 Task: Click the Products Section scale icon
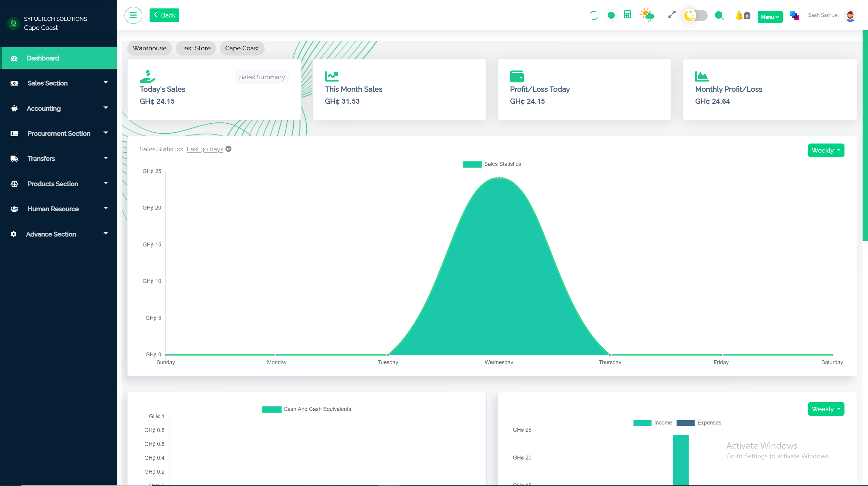point(14,184)
